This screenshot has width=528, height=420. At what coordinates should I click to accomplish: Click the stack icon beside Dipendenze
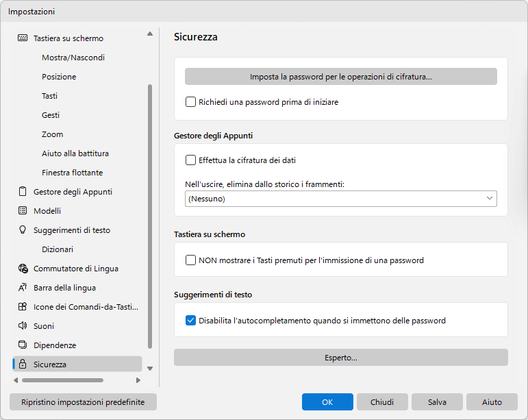23,345
